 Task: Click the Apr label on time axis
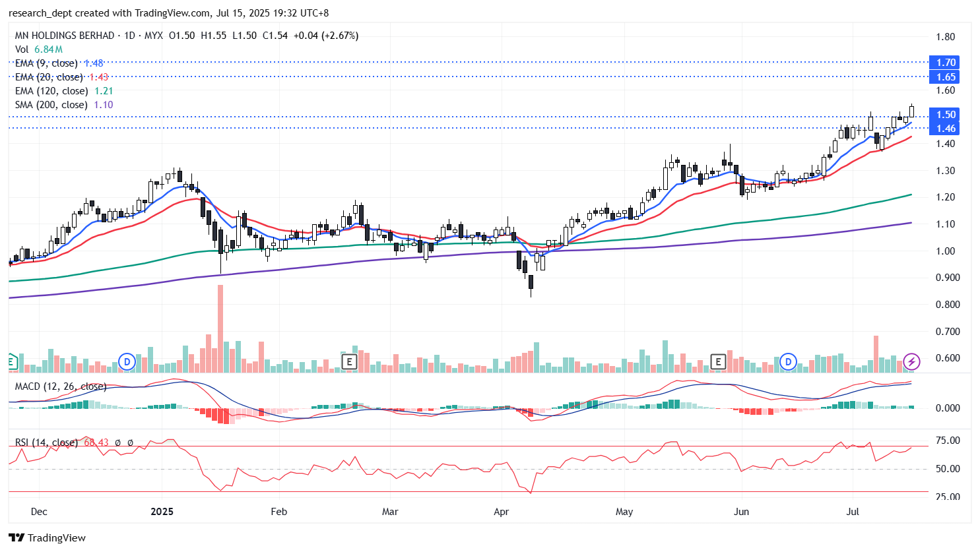[x=501, y=512]
